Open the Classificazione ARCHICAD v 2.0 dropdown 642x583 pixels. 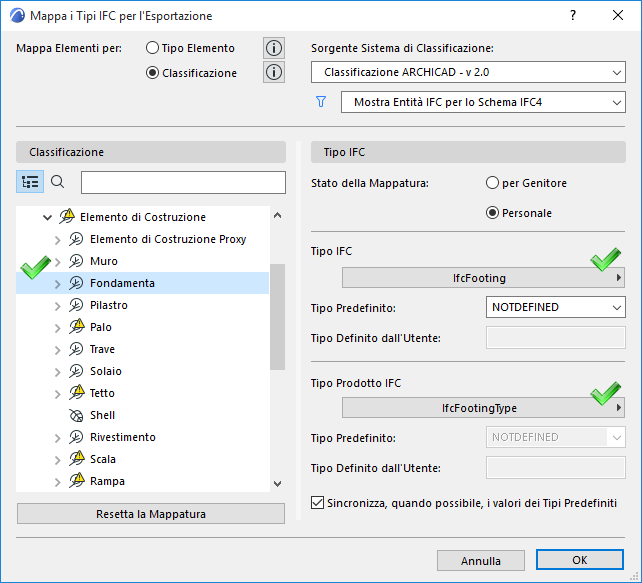[x=468, y=73]
